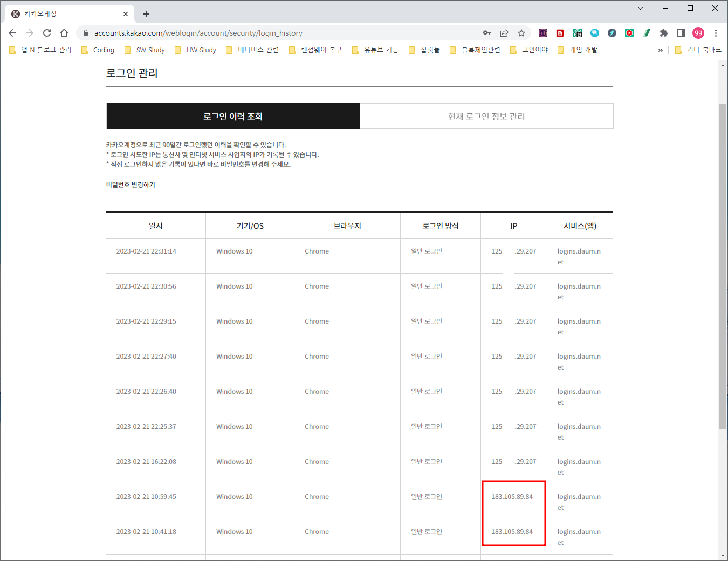Select the 2023-02-21 22:31:14 login timestamp

tap(146, 251)
